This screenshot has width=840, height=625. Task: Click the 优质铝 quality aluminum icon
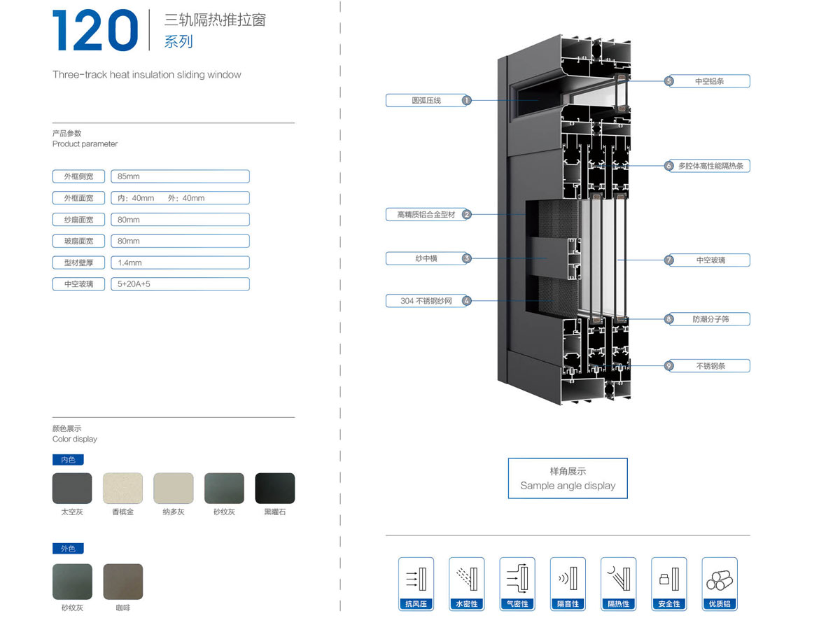click(720, 583)
